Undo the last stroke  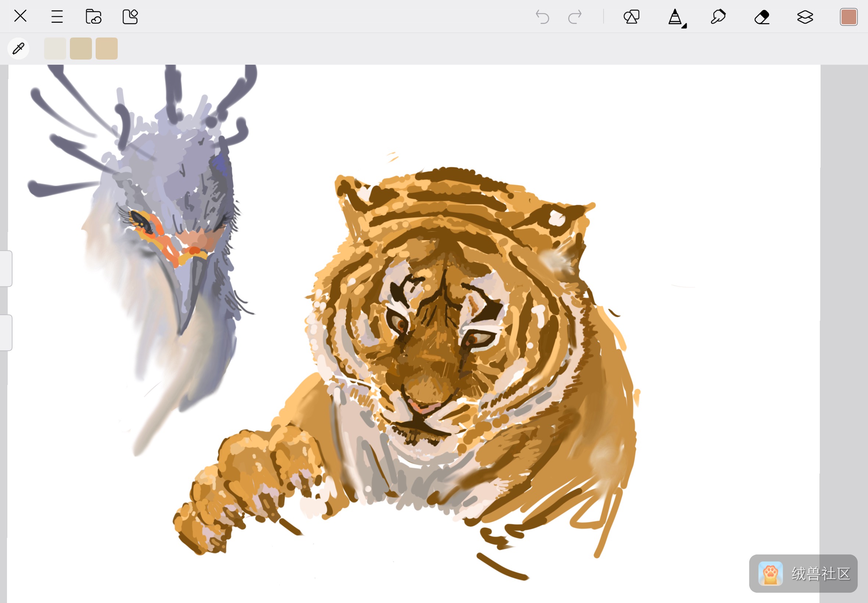coord(542,17)
